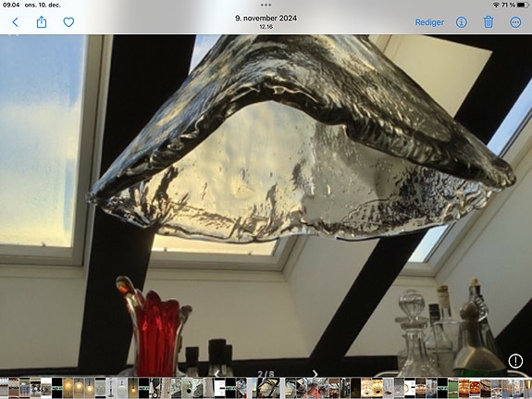Open the more options ellipsis menu
532x399 pixels.
tap(515, 22)
